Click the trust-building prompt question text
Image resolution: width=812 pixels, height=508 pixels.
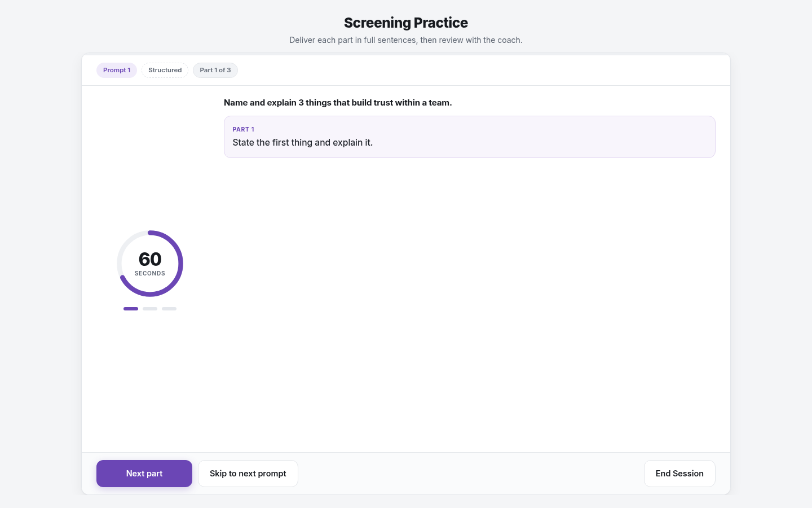(338, 103)
